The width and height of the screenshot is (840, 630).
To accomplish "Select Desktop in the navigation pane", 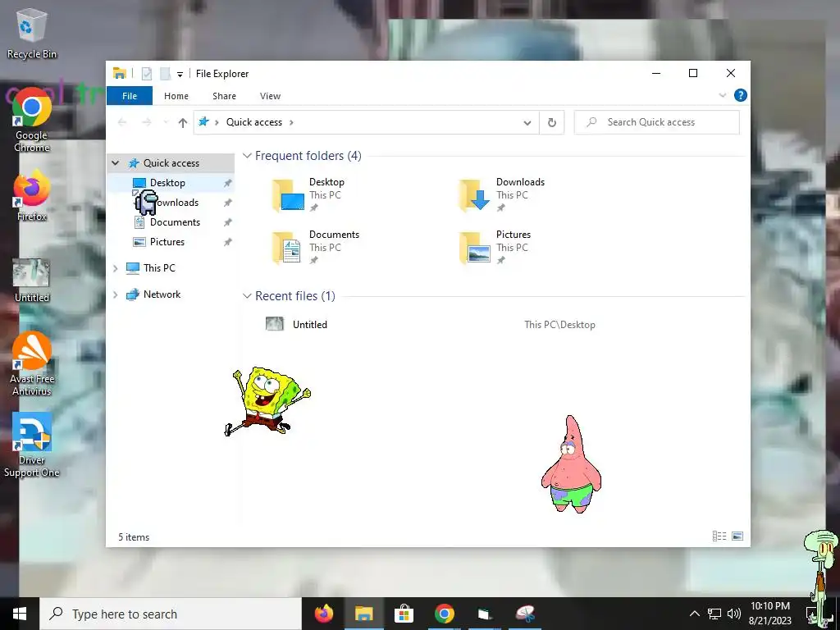I will 167,183.
